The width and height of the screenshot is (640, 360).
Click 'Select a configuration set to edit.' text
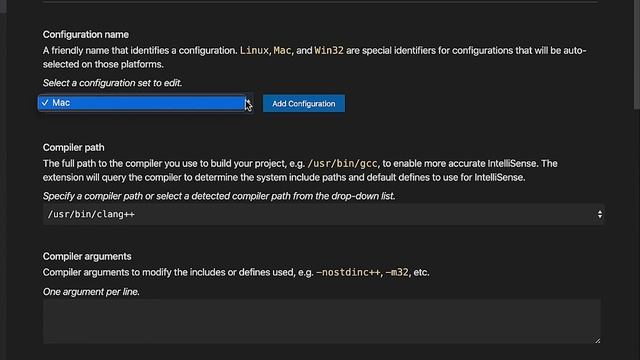click(112, 83)
